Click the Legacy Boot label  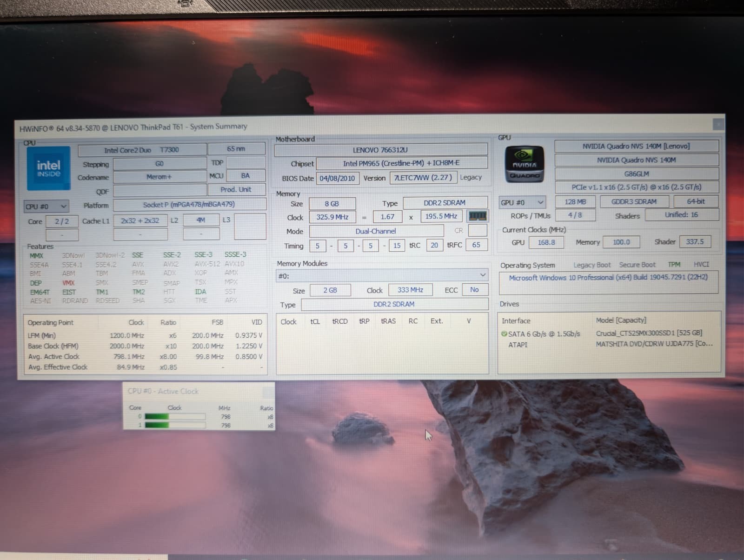pyautogui.click(x=592, y=265)
